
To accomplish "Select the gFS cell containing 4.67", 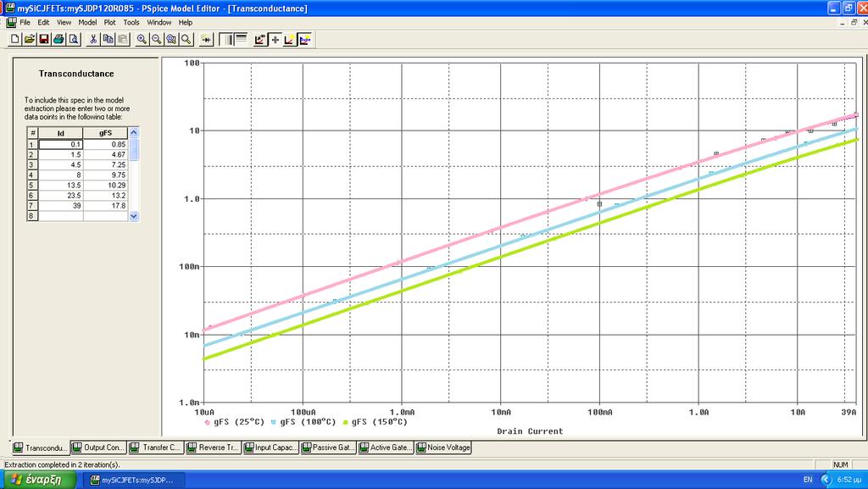I will click(x=105, y=155).
